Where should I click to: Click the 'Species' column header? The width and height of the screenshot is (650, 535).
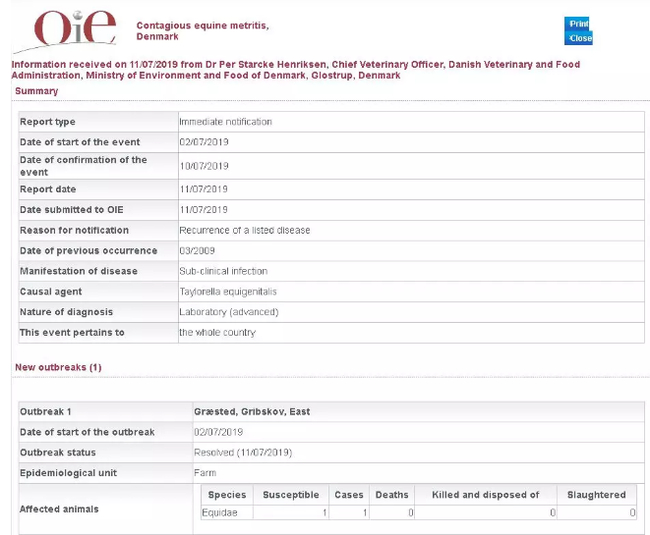[227, 495]
